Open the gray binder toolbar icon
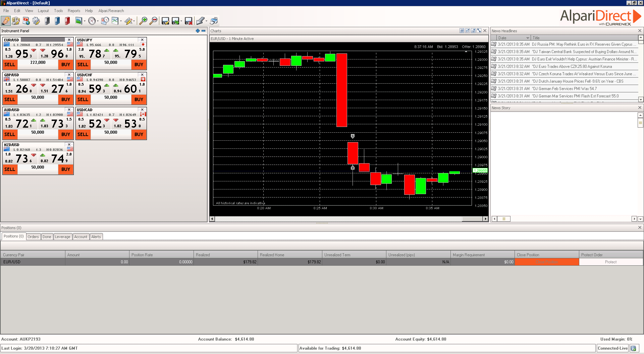This screenshot has width=644, height=354. coord(47,21)
